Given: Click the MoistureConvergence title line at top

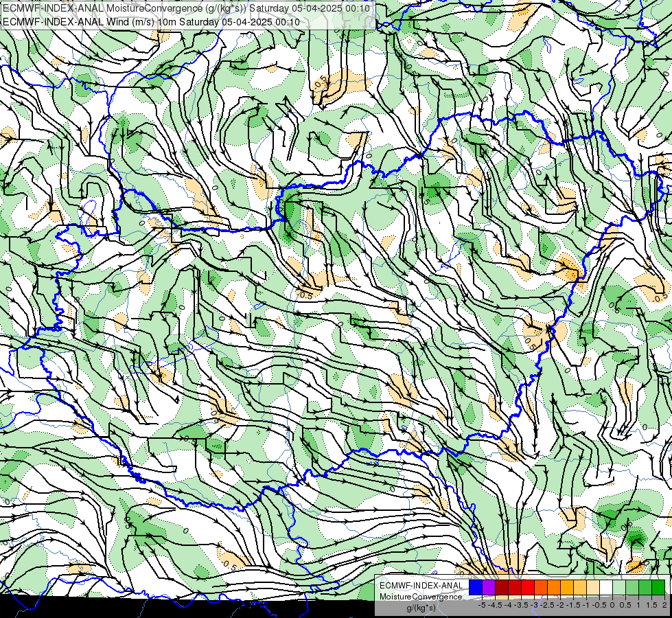Looking at the screenshot, I should tap(187, 8).
